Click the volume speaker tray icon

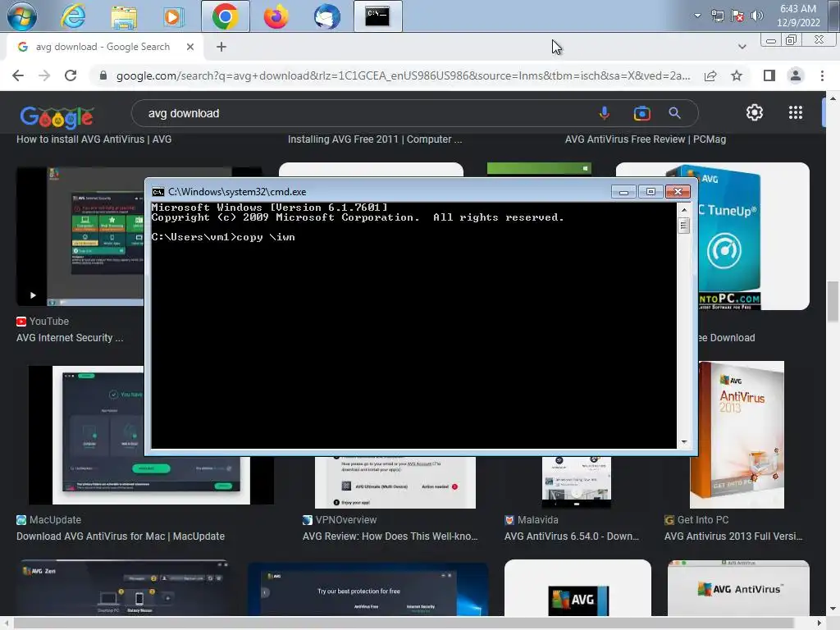756,16
